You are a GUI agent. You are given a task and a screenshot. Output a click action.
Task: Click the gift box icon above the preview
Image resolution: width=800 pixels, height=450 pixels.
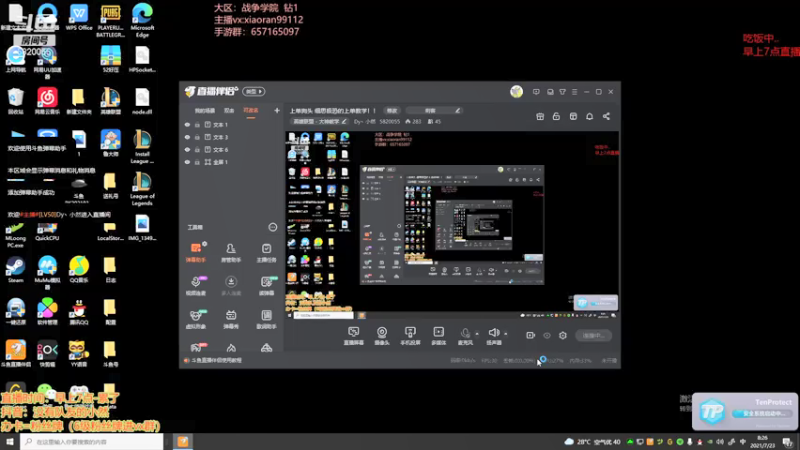pos(540,116)
